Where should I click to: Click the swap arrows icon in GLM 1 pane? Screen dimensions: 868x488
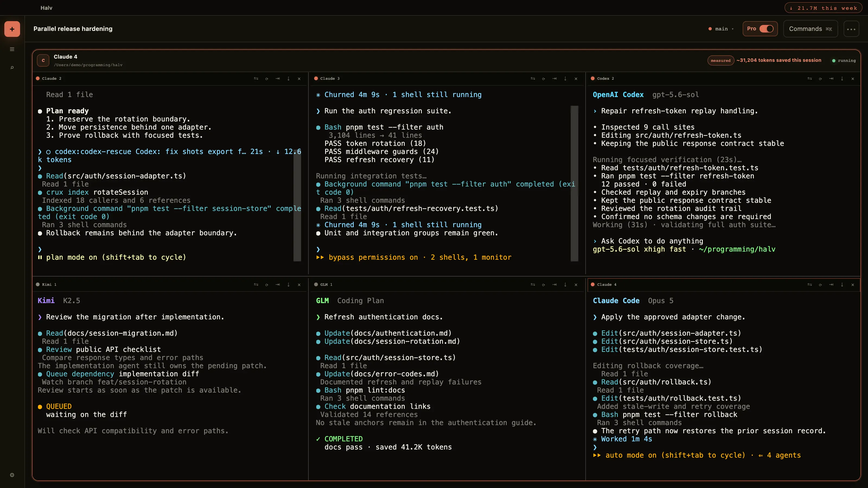533,285
